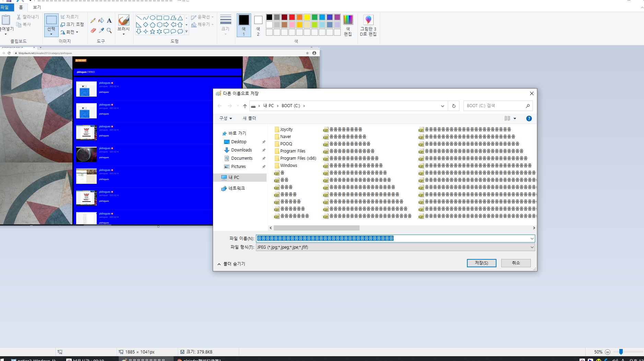The image size is (644, 361).
Task: Open the 채우기 fill dropdown
Action: (202, 24)
